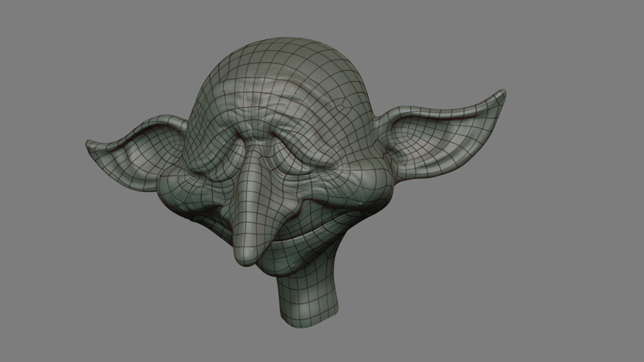The height and width of the screenshot is (362, 644).
Task: Click the small wart bump on the chin
Action: coord(293,268)
